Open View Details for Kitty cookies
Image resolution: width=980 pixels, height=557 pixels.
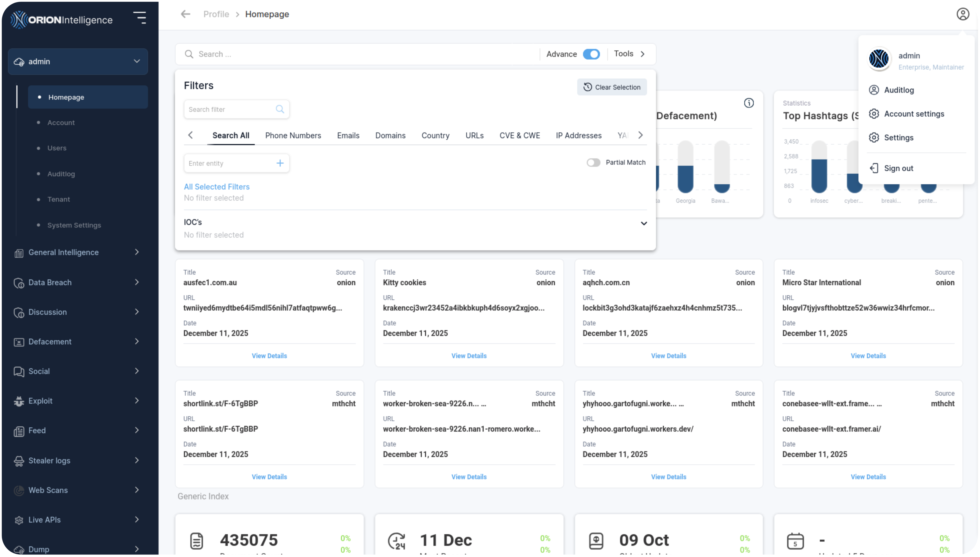click(469, 356)
